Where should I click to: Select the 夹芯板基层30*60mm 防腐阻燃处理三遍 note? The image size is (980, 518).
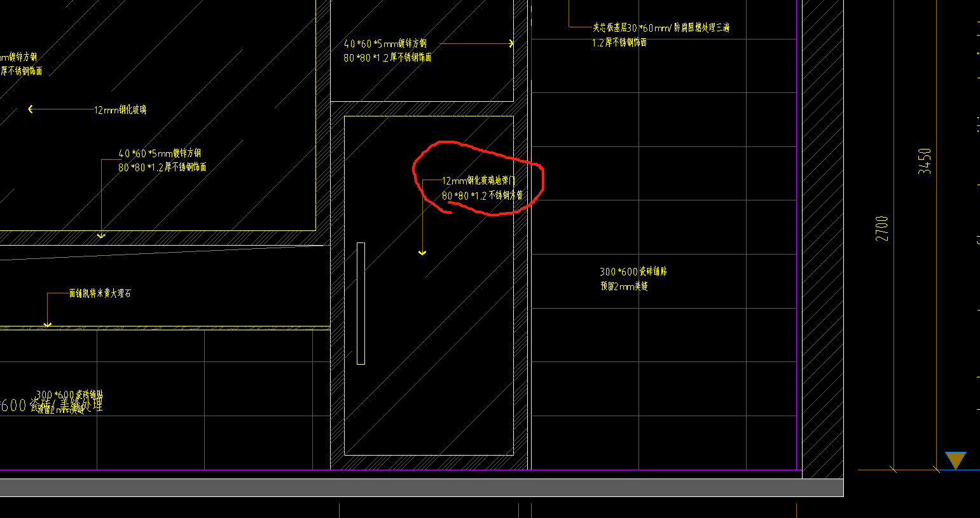pos(661,28)
